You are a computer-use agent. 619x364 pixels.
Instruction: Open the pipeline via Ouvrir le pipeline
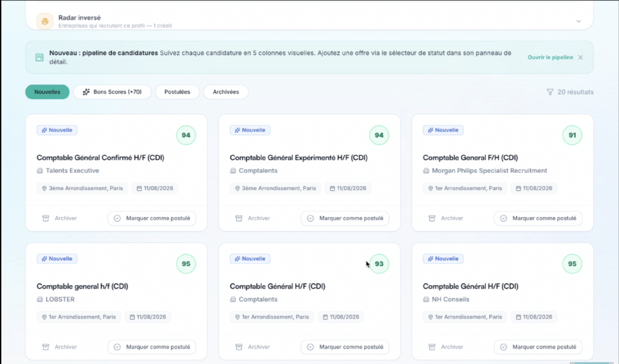pyautogui.click(x=550, y=57)
